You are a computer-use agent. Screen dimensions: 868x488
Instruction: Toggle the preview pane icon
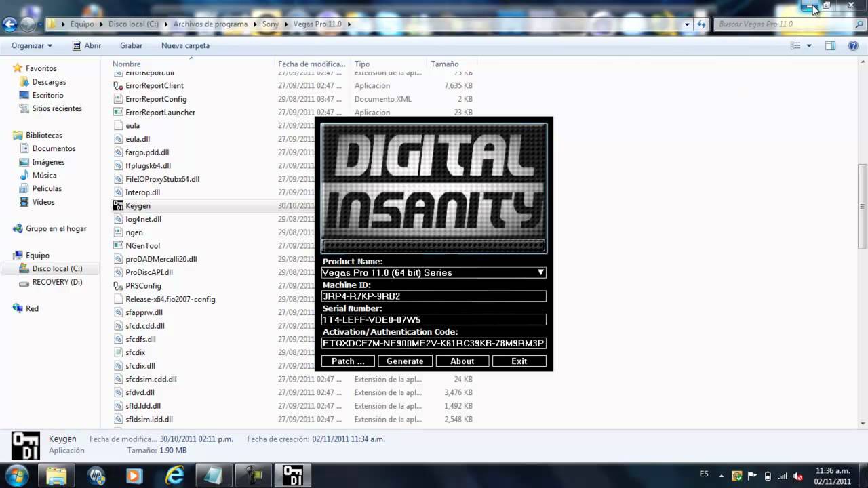[830, 45]
